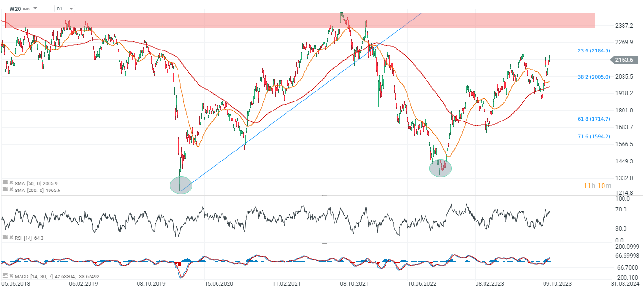The width and height of the screenshot is (644, 292).
Task: Open settings icon for SMA 50 indicator
Action: tap(5, 183)
